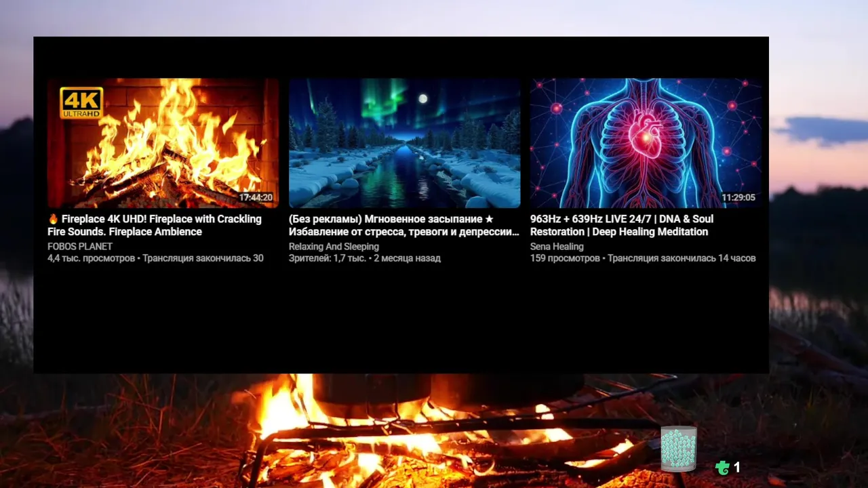Image resolution: width=868 pixels, height=488 pixels.
Task: Click the 17:44:20 duration badge
Action: (x=256, y=198)
